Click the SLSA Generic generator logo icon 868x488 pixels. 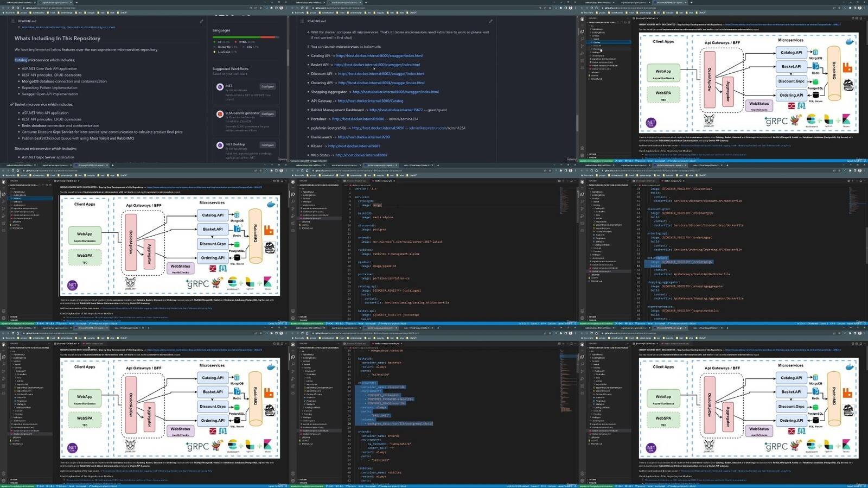220,115
